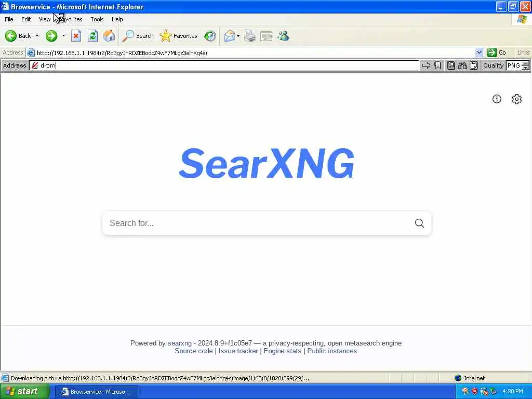Expand the IE address bar dropdown

[x=479, y=52]
